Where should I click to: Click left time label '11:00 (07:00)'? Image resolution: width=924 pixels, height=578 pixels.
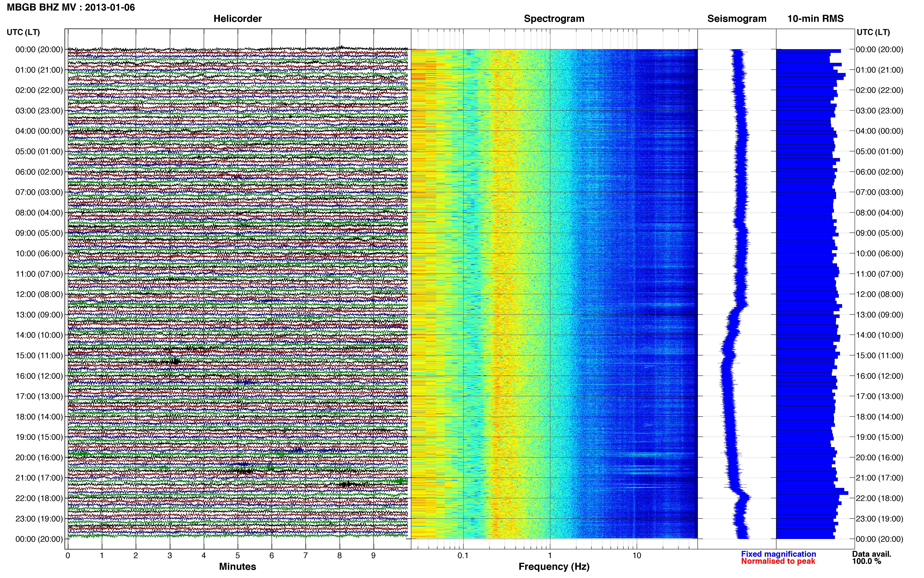pos(39,274)
